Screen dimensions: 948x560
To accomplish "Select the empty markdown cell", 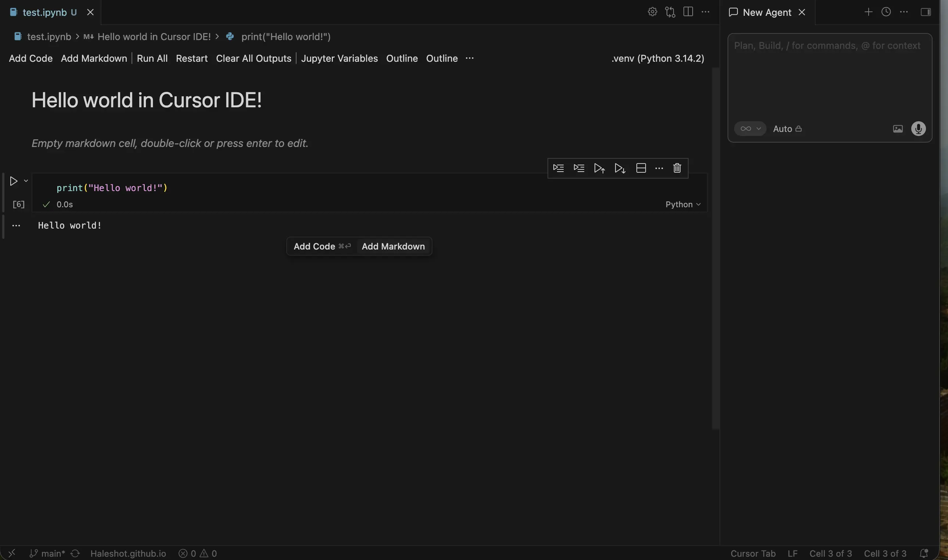I will pos(170,143).
